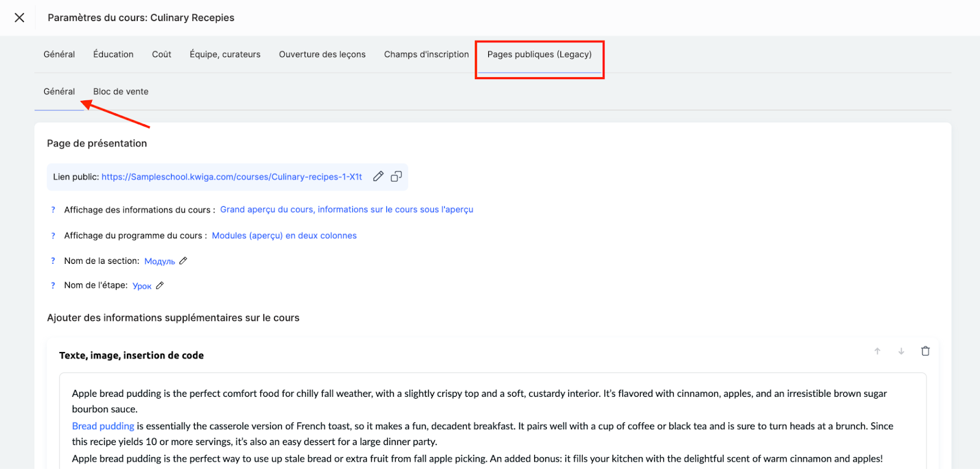Screen dimensions: 980x469
Task: Open the Coût tab
Action: click(x=162, y=54)
